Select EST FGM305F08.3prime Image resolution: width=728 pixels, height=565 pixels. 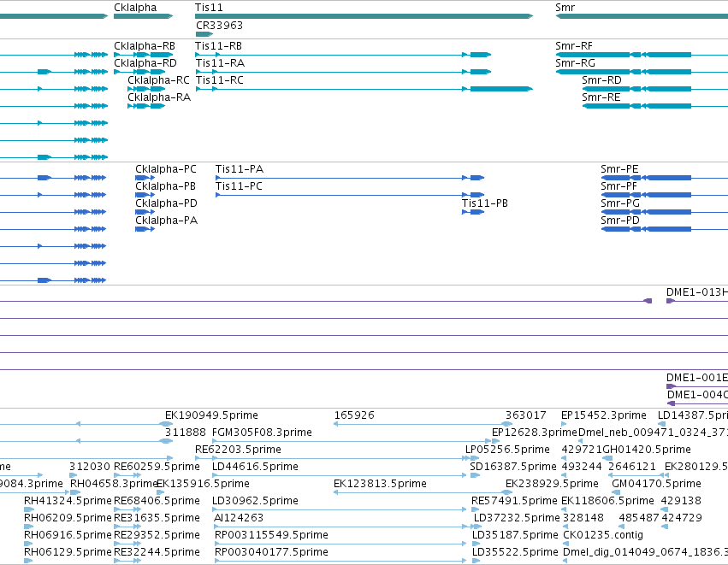click(x=262, y=433)
